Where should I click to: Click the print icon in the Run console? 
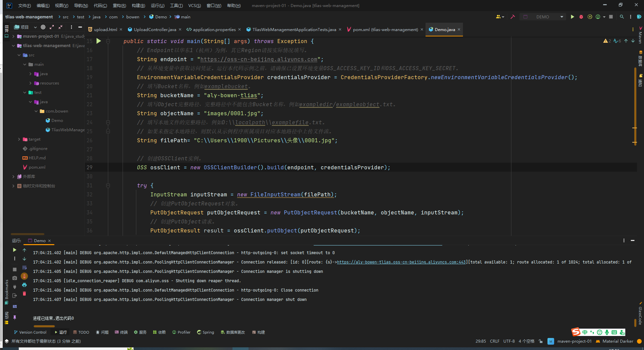(24, 285)
